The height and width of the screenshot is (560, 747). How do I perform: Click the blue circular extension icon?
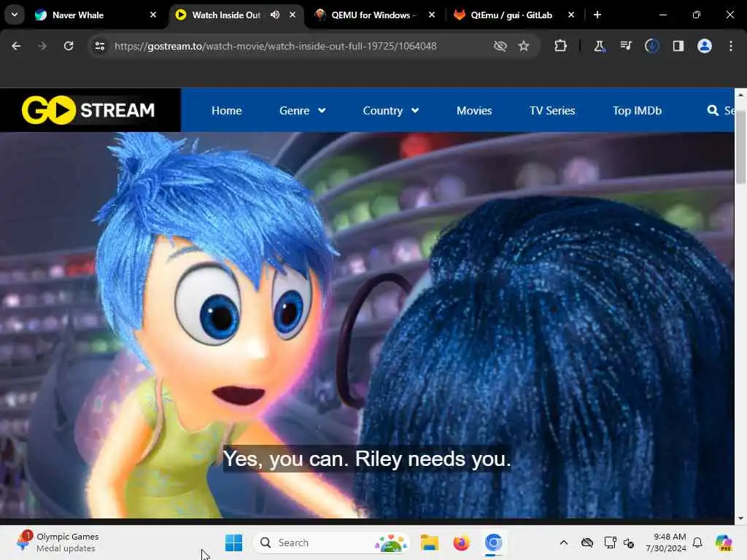point(651,46)
